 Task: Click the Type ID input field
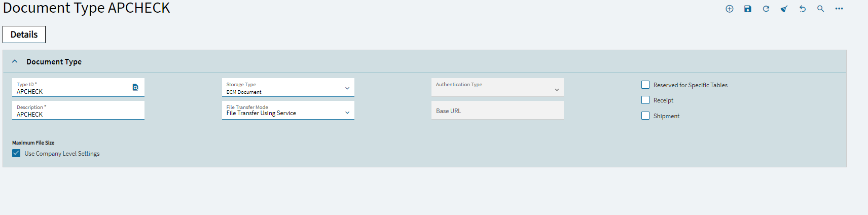[71, 87]
